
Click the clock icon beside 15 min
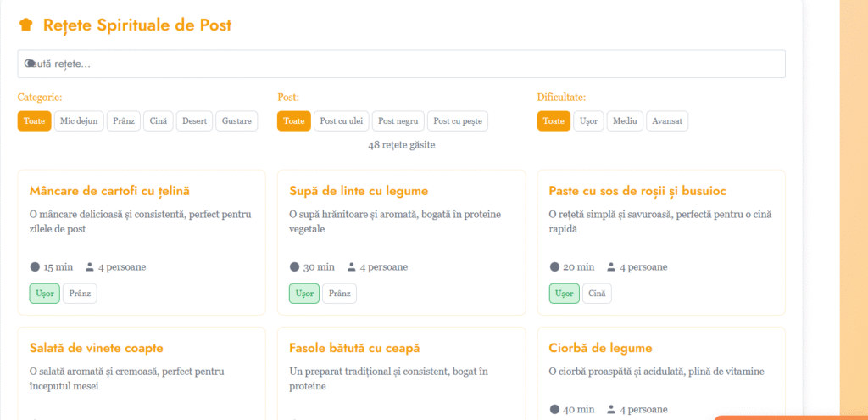35,267
